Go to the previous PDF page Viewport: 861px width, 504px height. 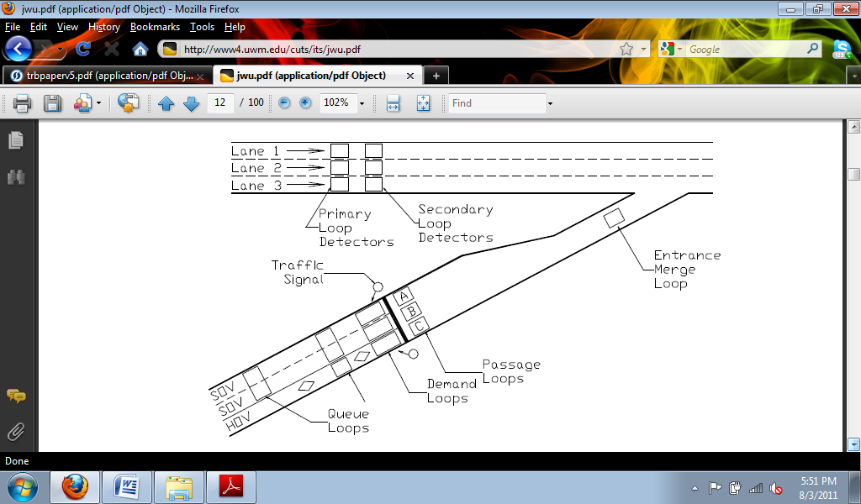[166, 103]
